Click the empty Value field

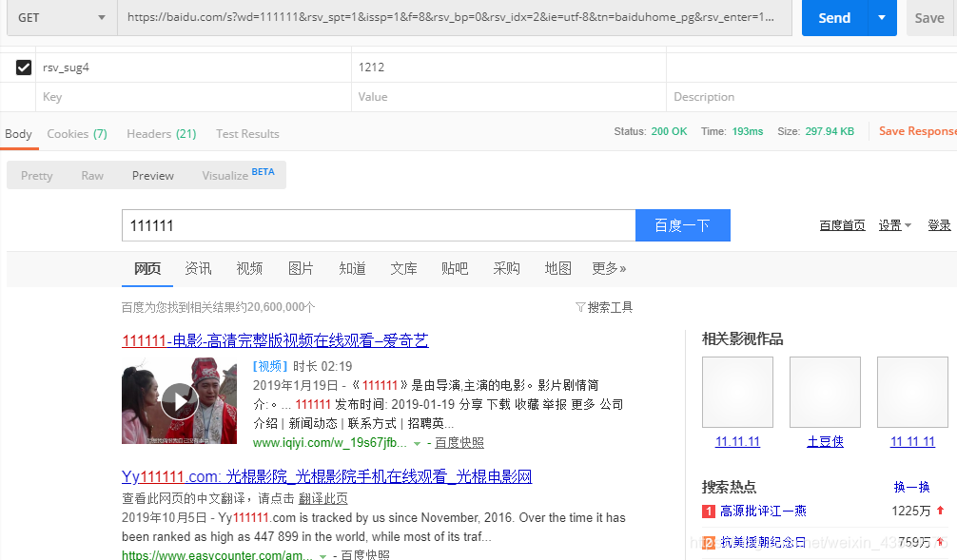(x=508, y=97)
